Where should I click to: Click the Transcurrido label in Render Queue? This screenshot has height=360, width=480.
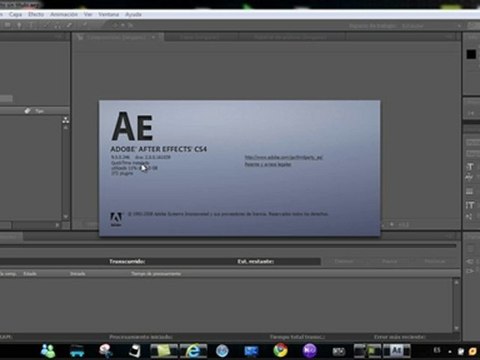pos(127,261)
